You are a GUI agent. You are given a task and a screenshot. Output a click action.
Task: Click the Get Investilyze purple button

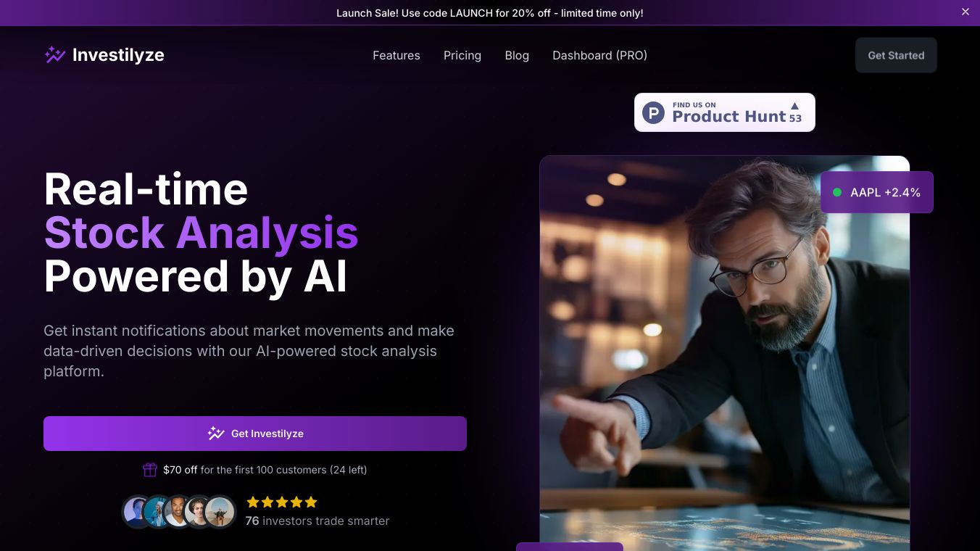click(255, 434)
